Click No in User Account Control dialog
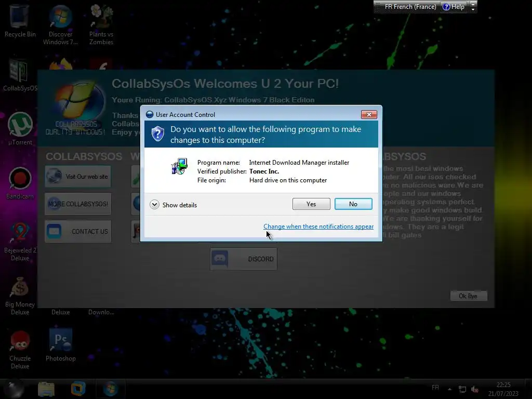The image size is (532, 399). 353,204
